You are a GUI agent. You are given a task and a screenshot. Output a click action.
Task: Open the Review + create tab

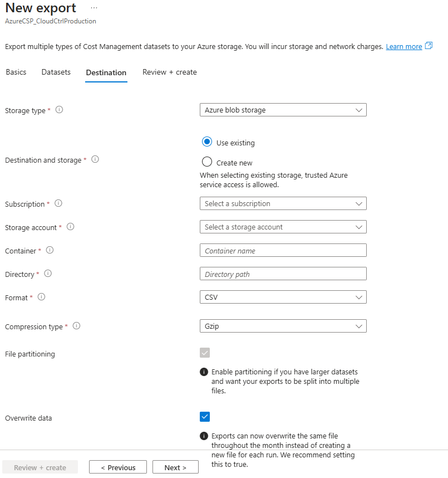pos(169,72)
